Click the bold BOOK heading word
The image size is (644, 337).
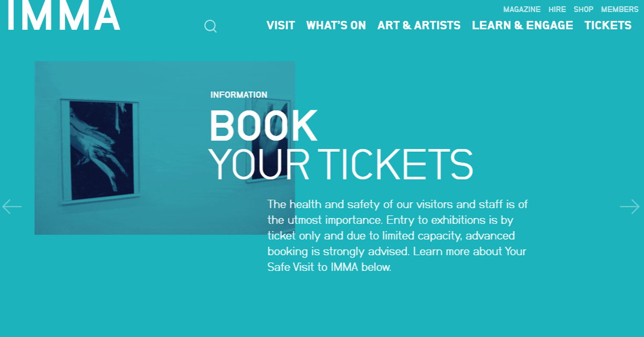pyautogui.click(x=263, y=126)
